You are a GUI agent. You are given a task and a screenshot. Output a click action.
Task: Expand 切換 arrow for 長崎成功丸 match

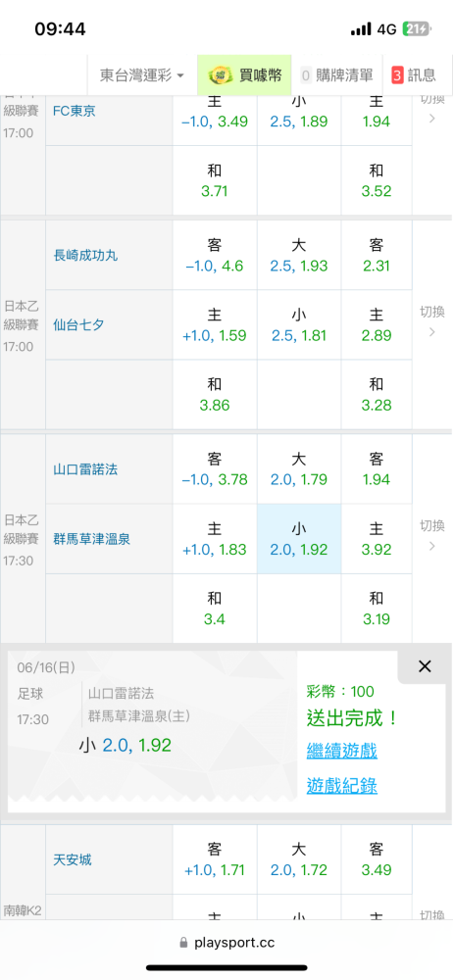point(431,321)
